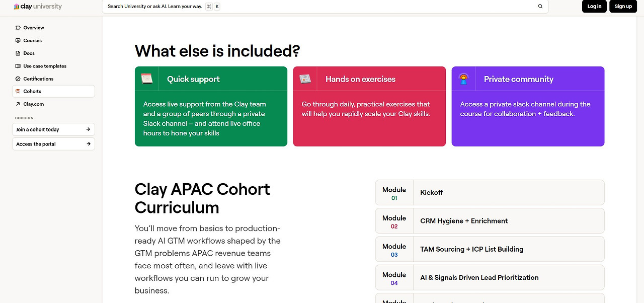Click the Log in button

pos(594,6)
